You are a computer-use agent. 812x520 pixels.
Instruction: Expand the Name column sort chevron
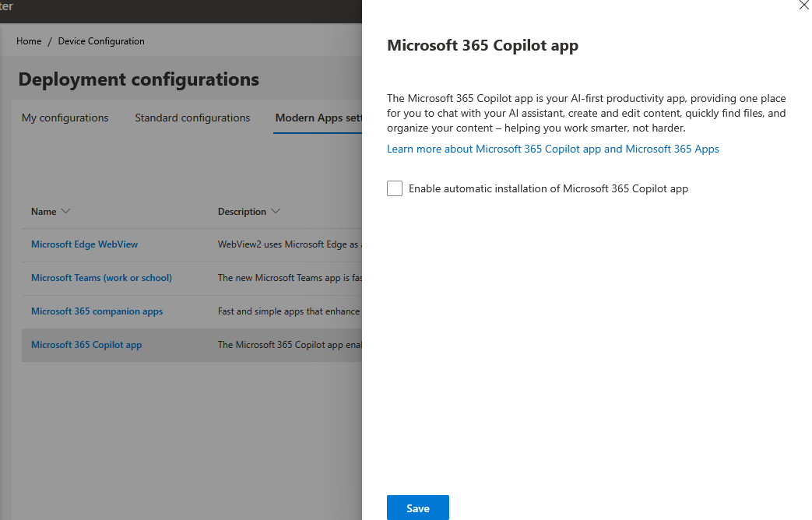click(x=65, y=212)
